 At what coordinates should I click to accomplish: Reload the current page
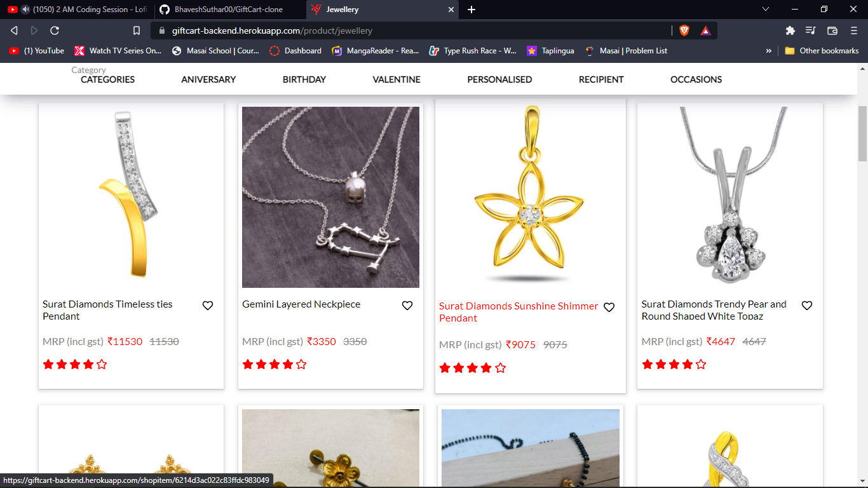55,30
